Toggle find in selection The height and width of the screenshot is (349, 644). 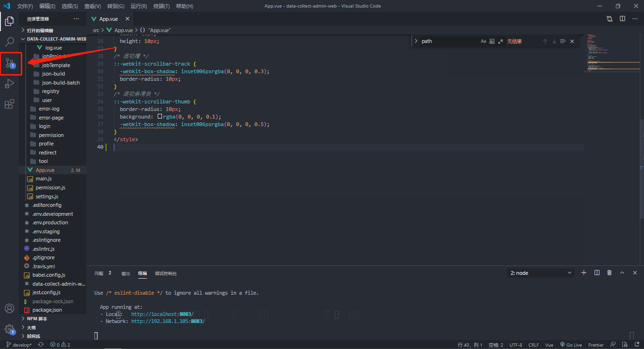click(563, 41)
